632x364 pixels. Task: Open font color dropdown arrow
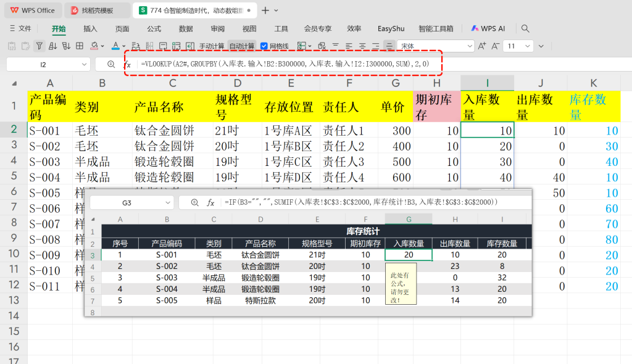tap(123, 46)
